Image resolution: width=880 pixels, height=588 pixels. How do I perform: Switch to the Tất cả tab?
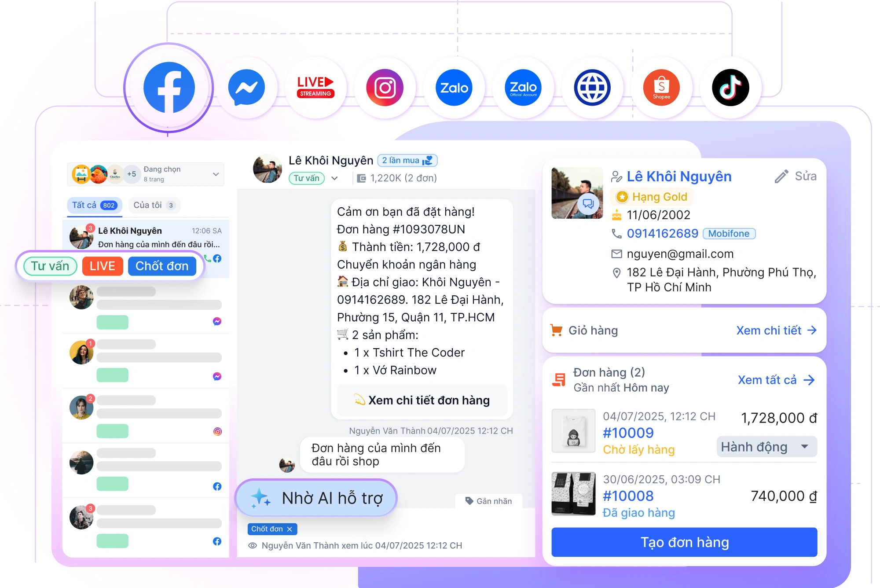94,205
